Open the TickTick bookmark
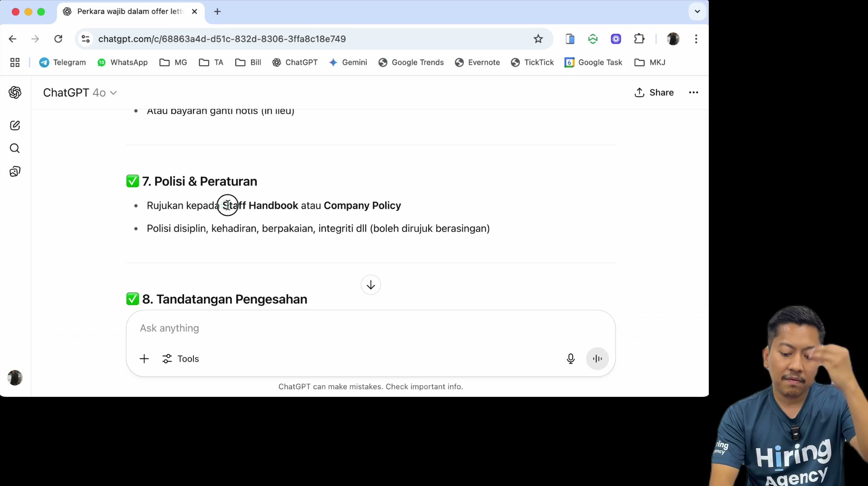The width and height of the screenshot is (868, 486). pos(532,63)
